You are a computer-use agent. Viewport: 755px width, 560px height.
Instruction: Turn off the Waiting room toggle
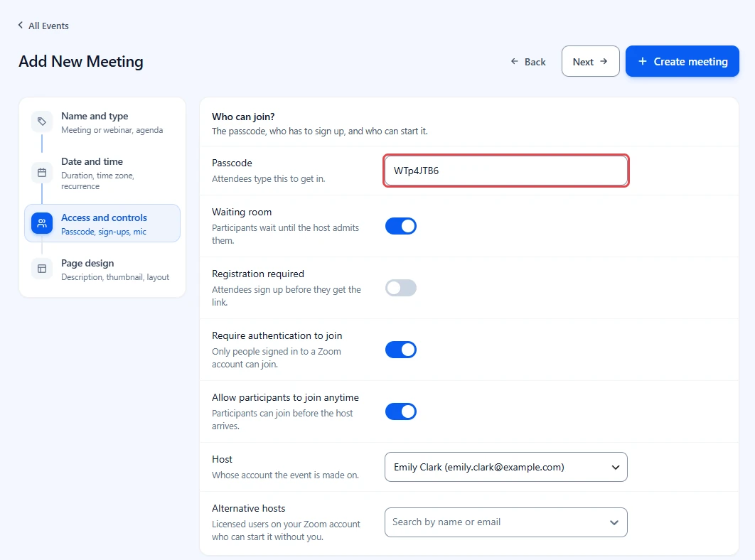401,226
